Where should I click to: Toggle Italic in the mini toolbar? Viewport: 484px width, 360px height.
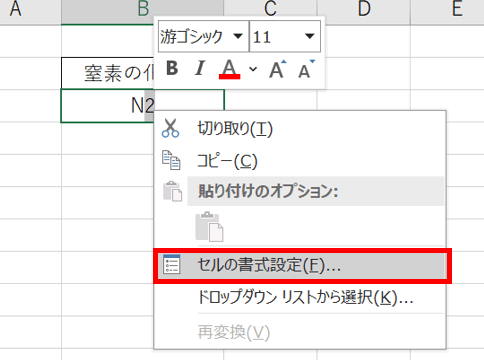[200, 69]
